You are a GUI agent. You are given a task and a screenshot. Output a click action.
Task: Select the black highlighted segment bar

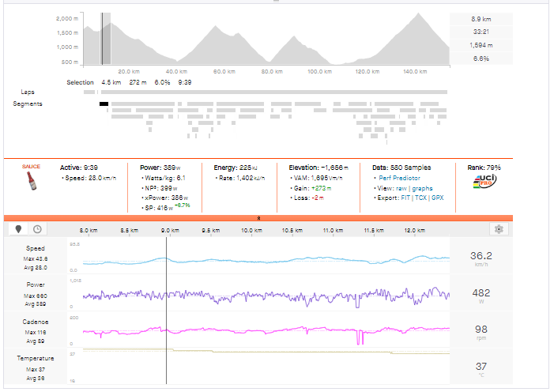[104, 104]
